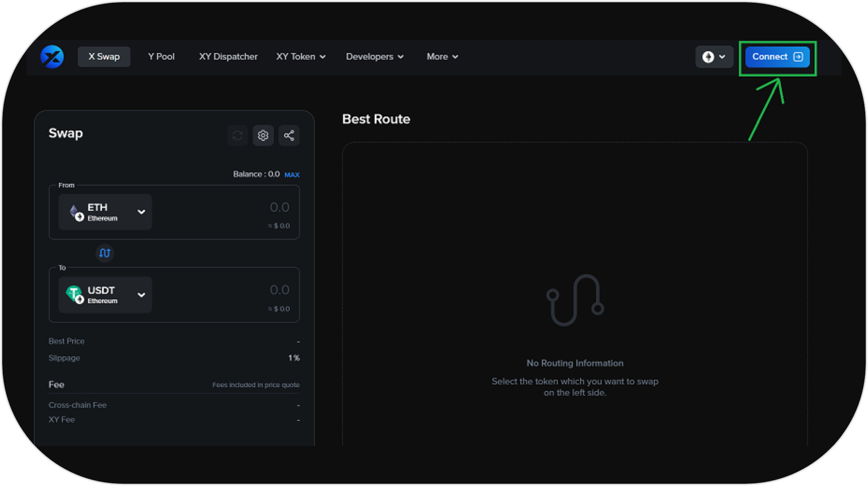Click the MAX balance link
Screen dimensions: 868x486
[292, 174]
